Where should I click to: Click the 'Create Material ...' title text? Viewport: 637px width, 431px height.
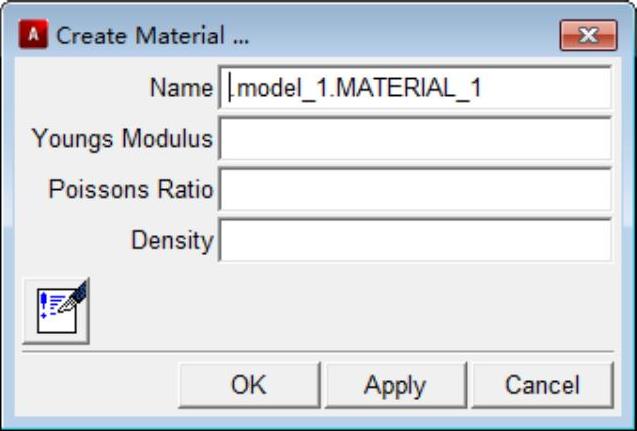tap(152, 37)
